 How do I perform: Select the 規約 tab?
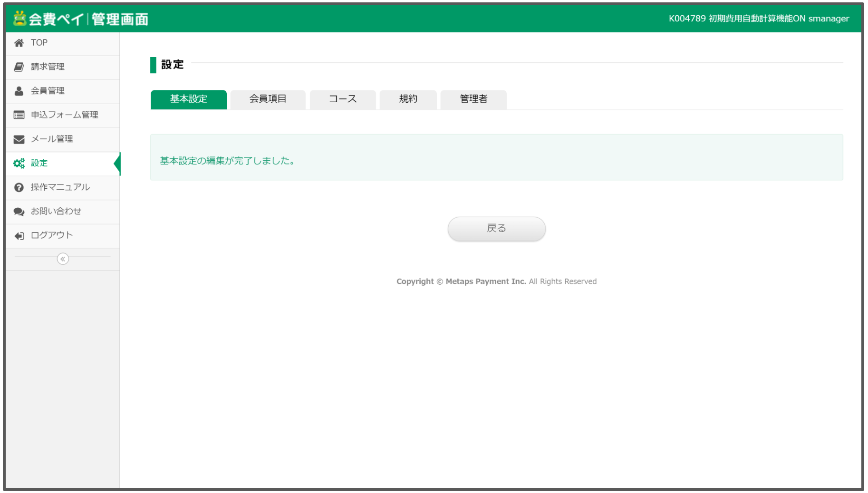coord(407,99)
